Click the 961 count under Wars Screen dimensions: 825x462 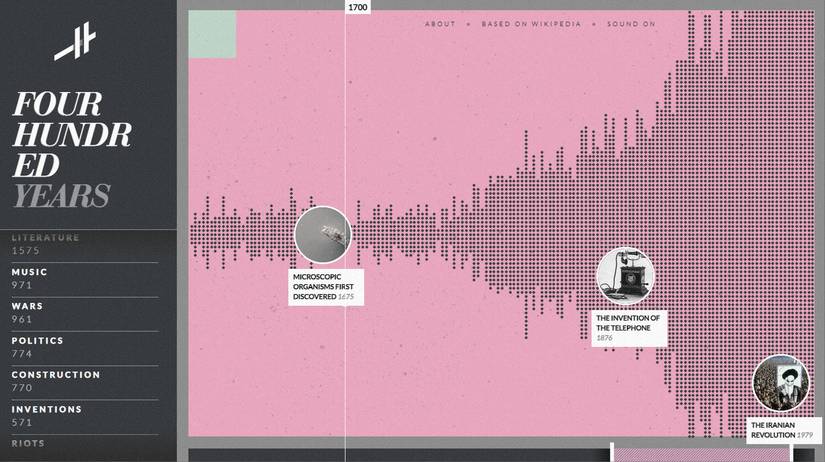pos(22,319)
